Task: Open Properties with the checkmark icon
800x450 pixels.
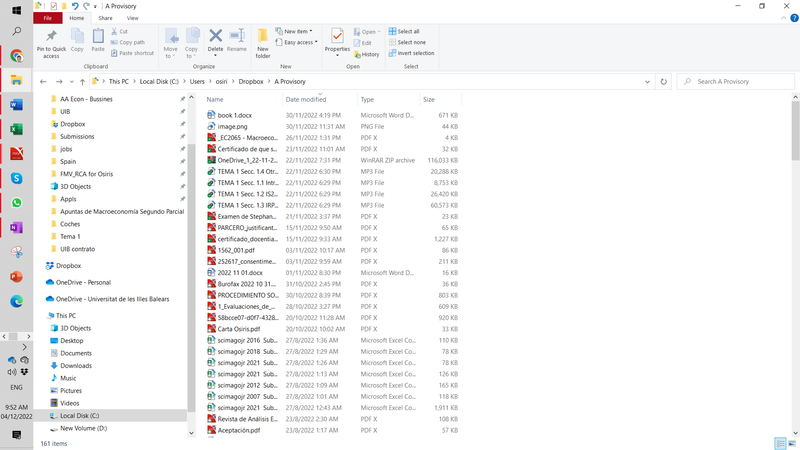Action: click(337, 38)
